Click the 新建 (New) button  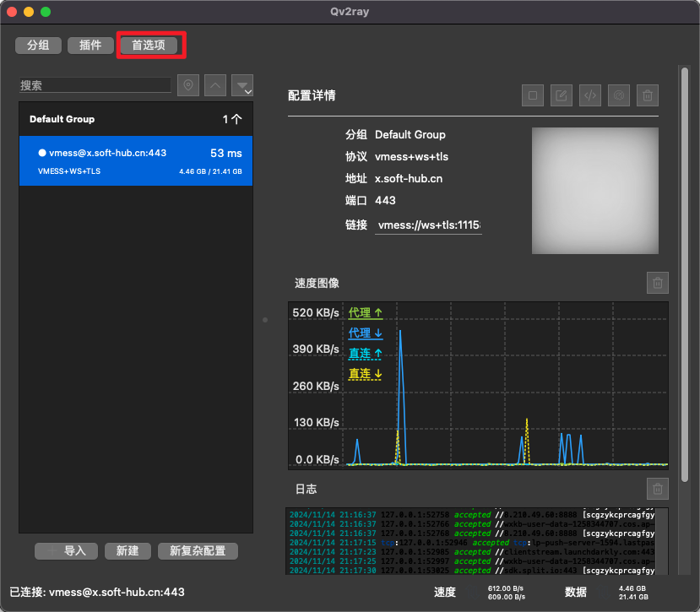click(128, 551)
